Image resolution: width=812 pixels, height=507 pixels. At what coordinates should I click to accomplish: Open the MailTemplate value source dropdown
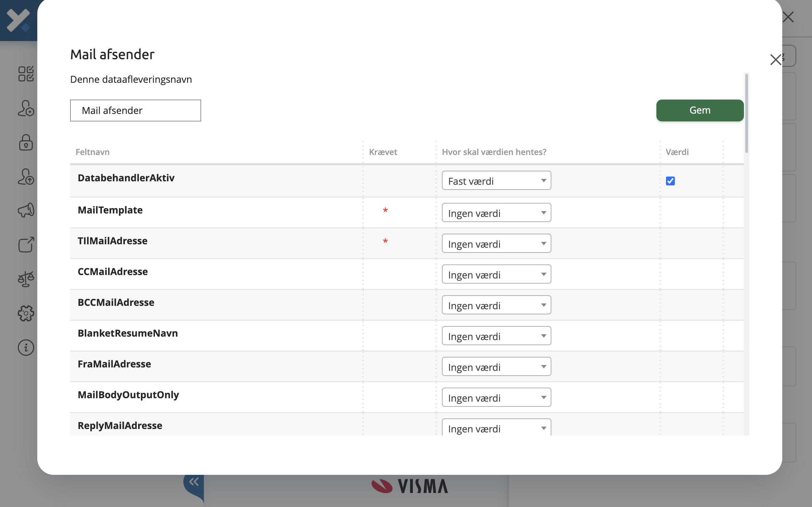pyautogui.click(x=496, y=213)
